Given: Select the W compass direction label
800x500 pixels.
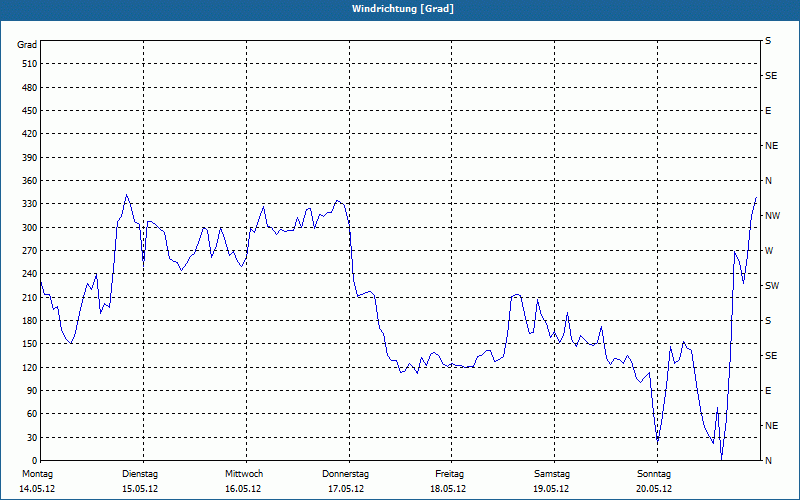Looking at the screenshot, I should 769,251.
